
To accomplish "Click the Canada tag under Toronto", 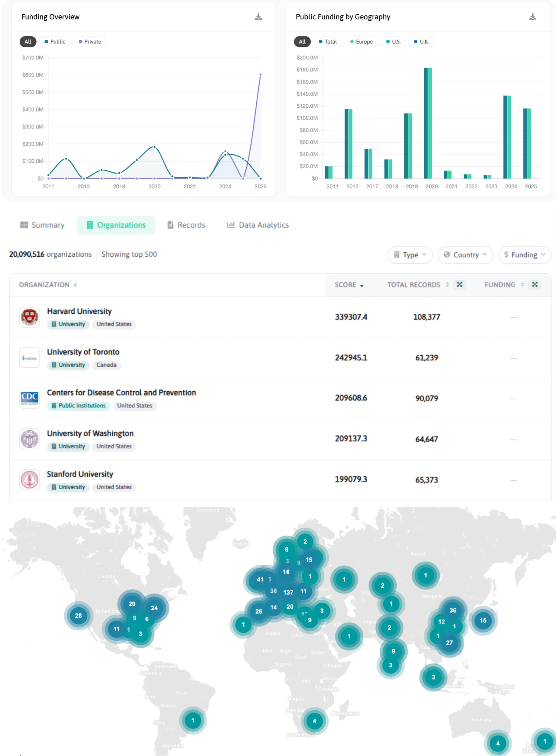I will (106, 365).
